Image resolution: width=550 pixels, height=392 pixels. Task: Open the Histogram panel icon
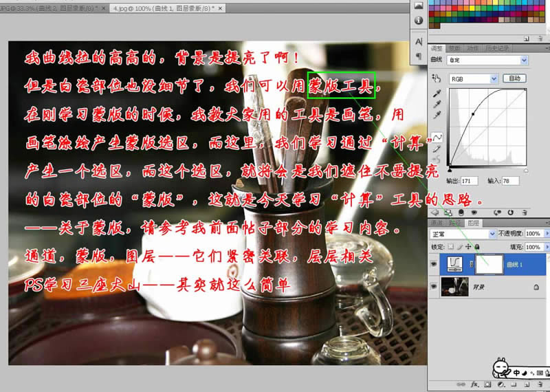(419, 6)
